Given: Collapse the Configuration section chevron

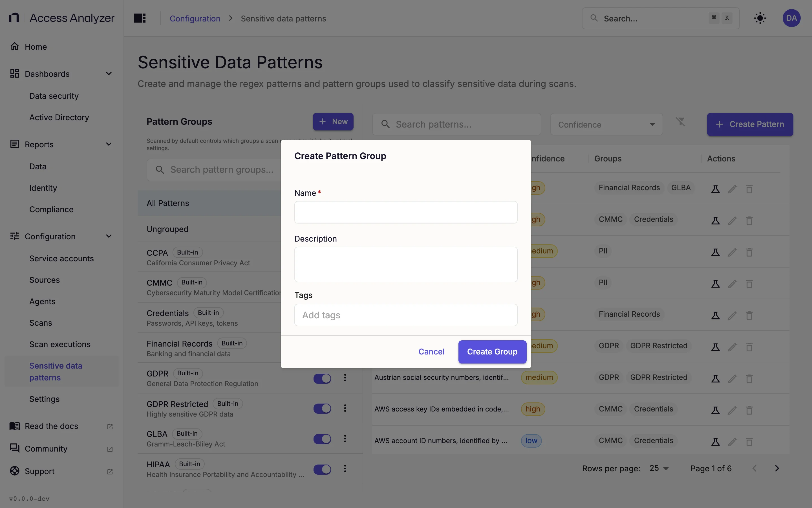Looking at the screenshot, I should point(109,236).
